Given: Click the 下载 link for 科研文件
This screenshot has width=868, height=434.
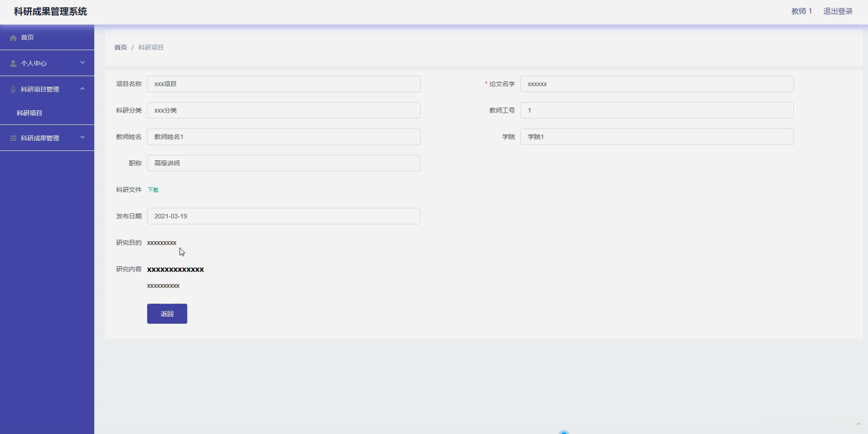Looking at the screenshot, I should click(x=153, y=190).
